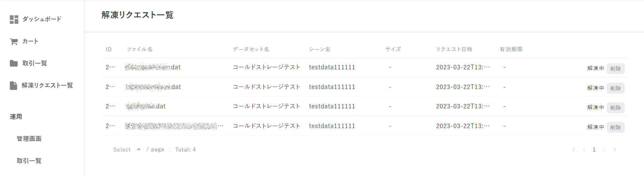Click the dashboard grid icon in sidebar

(x=14, y=19)
